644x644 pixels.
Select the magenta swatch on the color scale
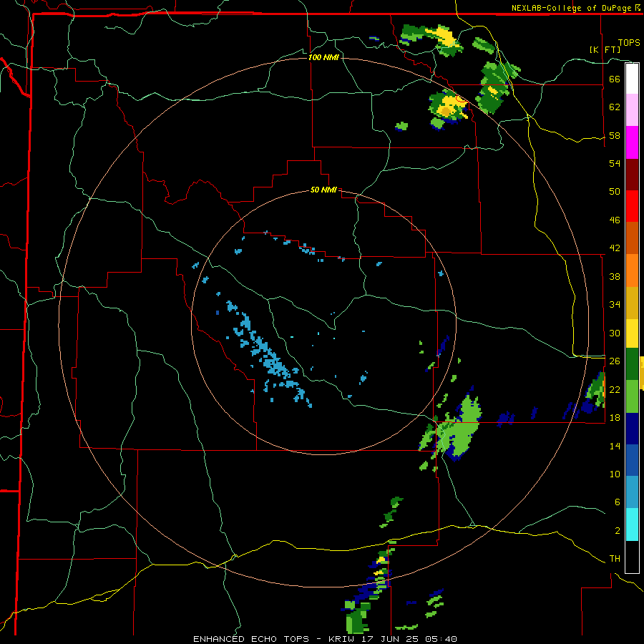(632, 142)
